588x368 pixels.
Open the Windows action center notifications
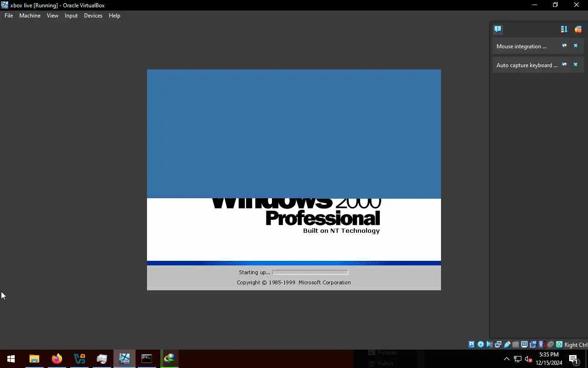click(x=574, y=359)
